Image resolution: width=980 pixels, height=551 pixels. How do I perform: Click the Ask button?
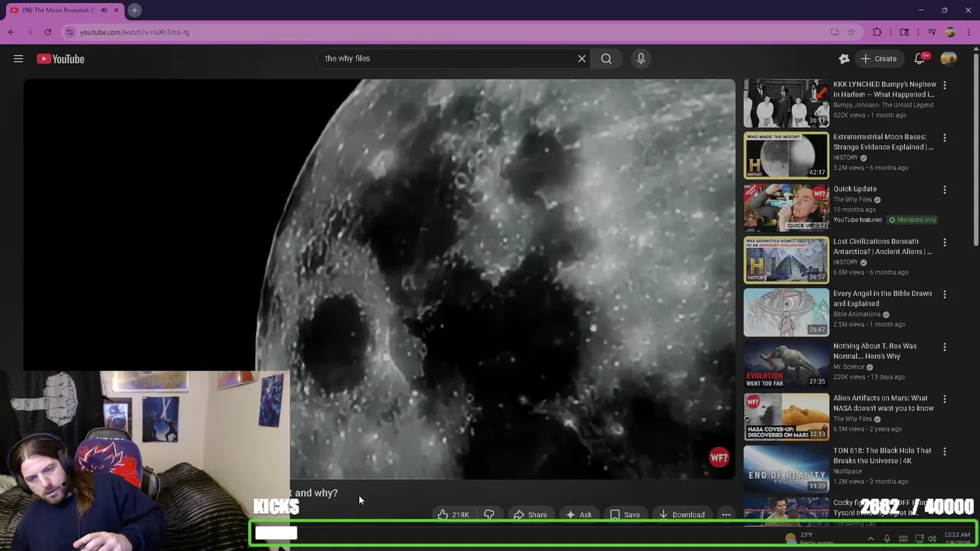click(578, 515)
